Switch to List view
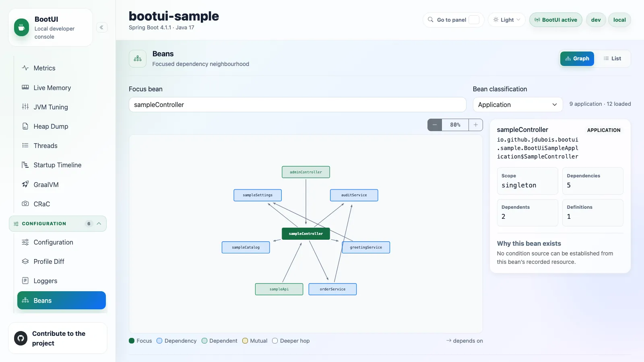The width and height of the screenshot is (644, 362). (x=612, y=59)
